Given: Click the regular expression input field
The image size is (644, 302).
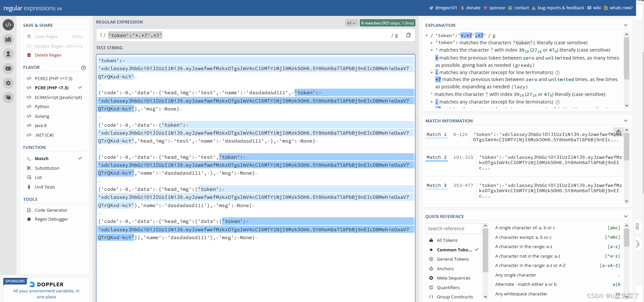Looking at the screenshot, I should [x=249, y=35].
